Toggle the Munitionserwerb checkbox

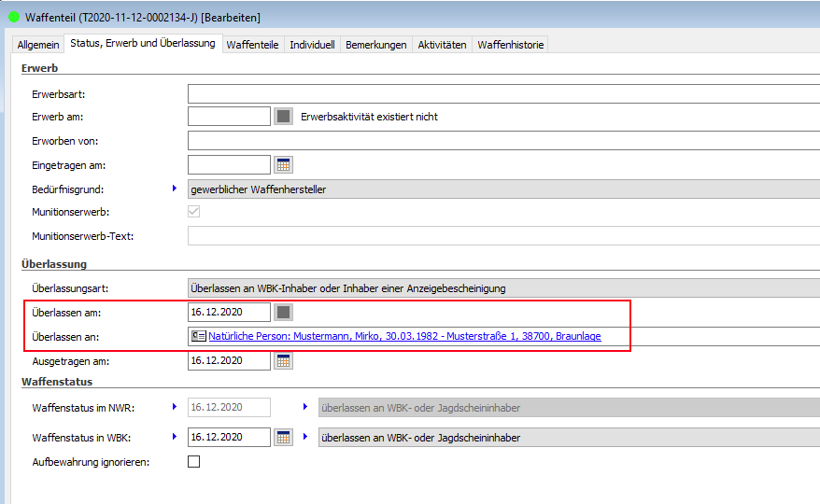[194, 212]
